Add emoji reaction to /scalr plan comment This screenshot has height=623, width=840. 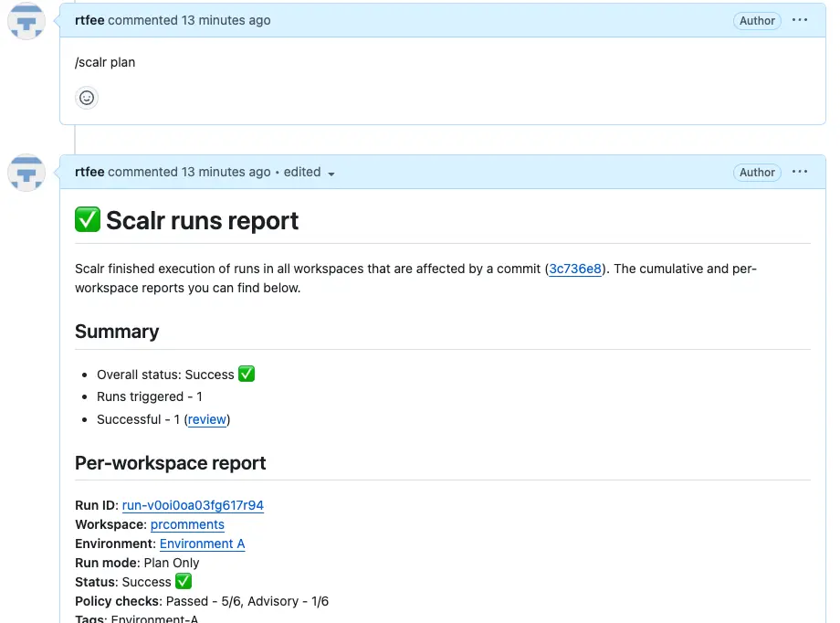[x=86, y=98]
